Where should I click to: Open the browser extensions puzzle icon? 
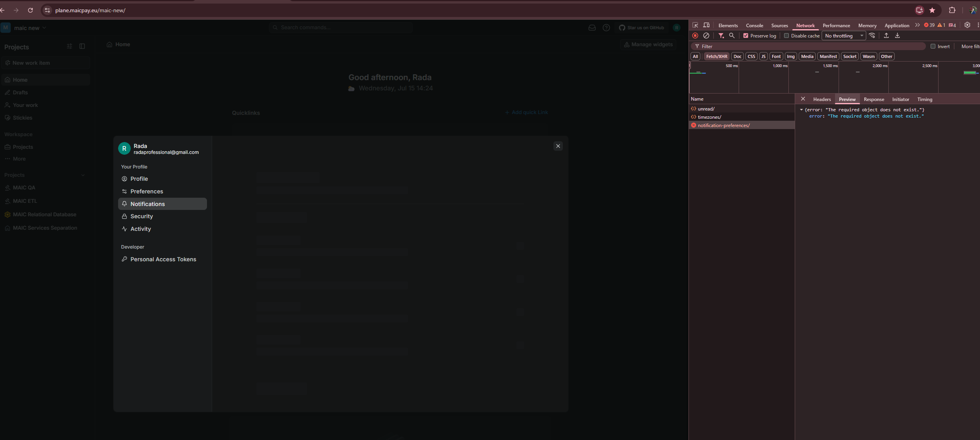pos(952,10)
